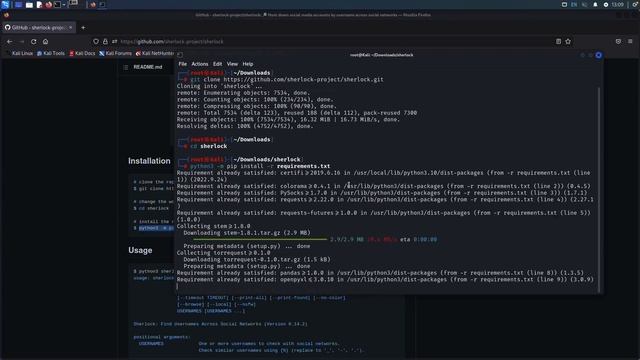Click the 'cd sherlock' command in terminal
Image resolution: width=640 pixels, height=360 pixels.
[x=209, y=146]
